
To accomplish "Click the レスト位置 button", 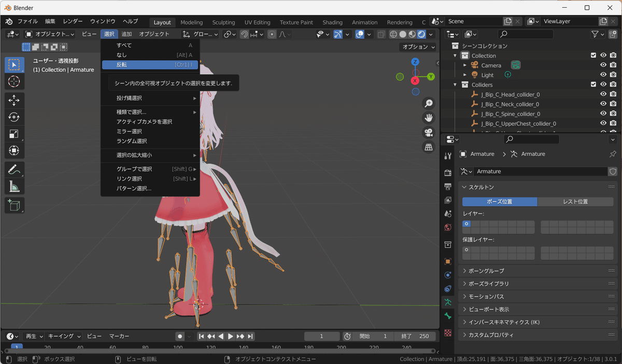I will (575, 202).
